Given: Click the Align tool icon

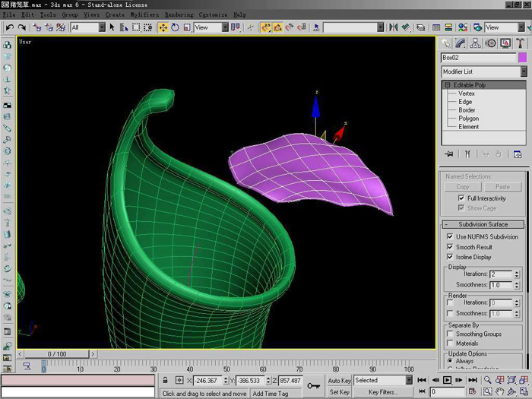Looking at the screenshot, I should pos(405,27).
